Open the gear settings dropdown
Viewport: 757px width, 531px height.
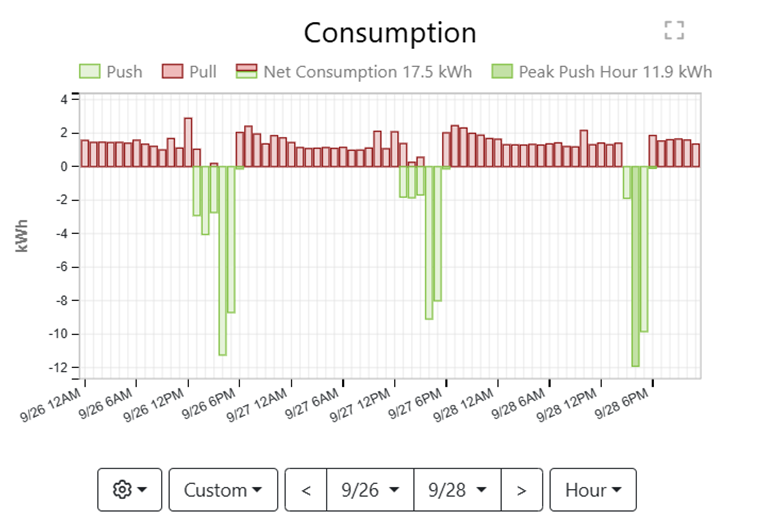(130, 490)
